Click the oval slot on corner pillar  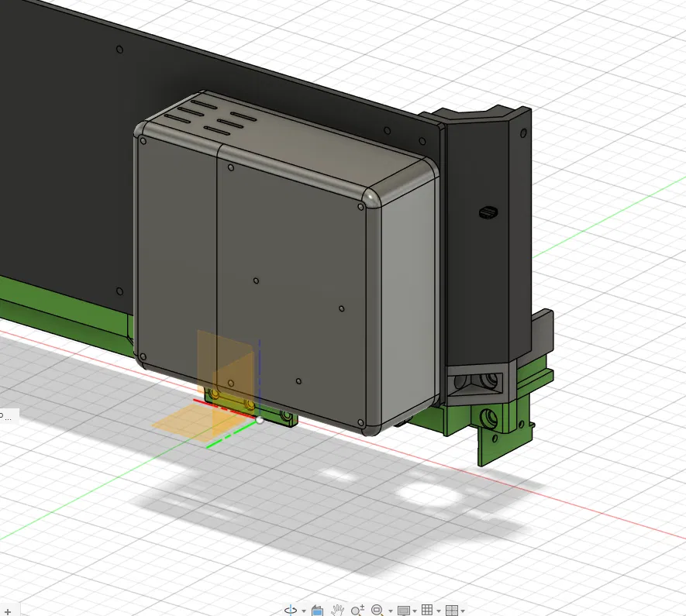click(488, 212)
